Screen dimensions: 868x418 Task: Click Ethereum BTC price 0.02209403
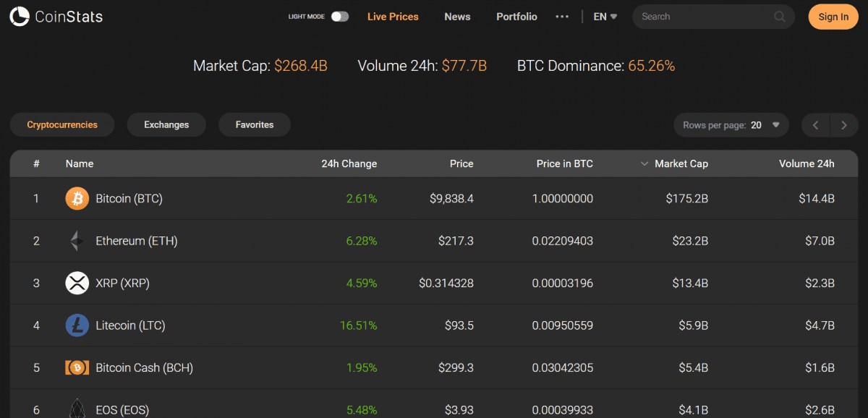pyautogui.click(x=563, y=241)
